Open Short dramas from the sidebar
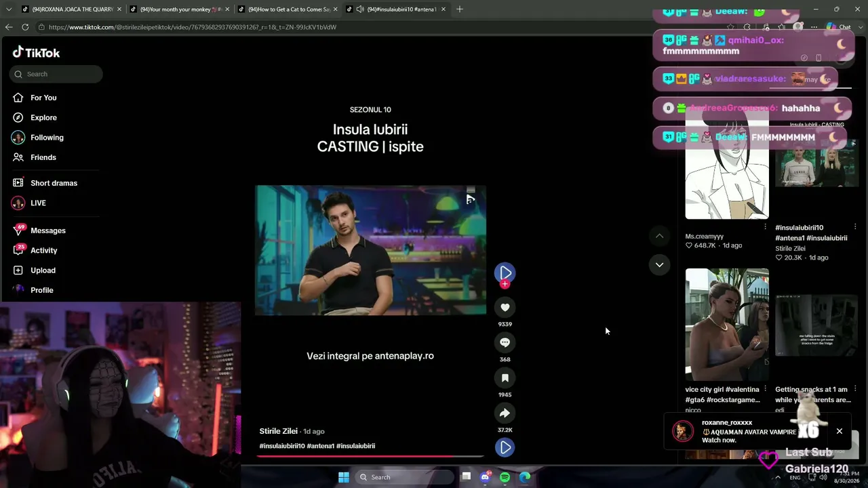The image size is (868, 488). [x=54, y=183]
